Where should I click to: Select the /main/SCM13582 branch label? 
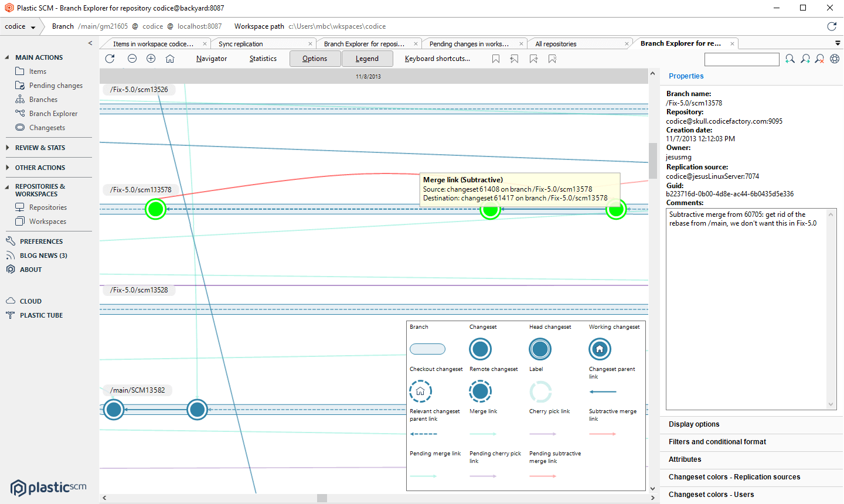[x=137, y=390]
